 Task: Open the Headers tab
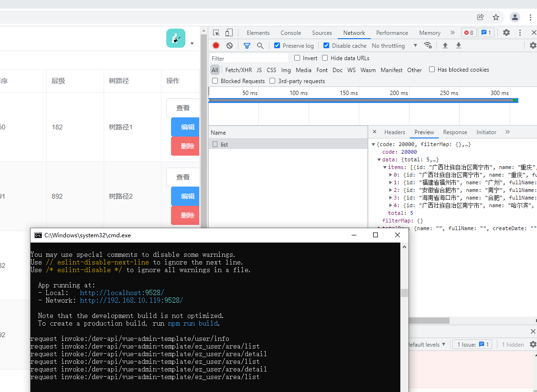395,132
